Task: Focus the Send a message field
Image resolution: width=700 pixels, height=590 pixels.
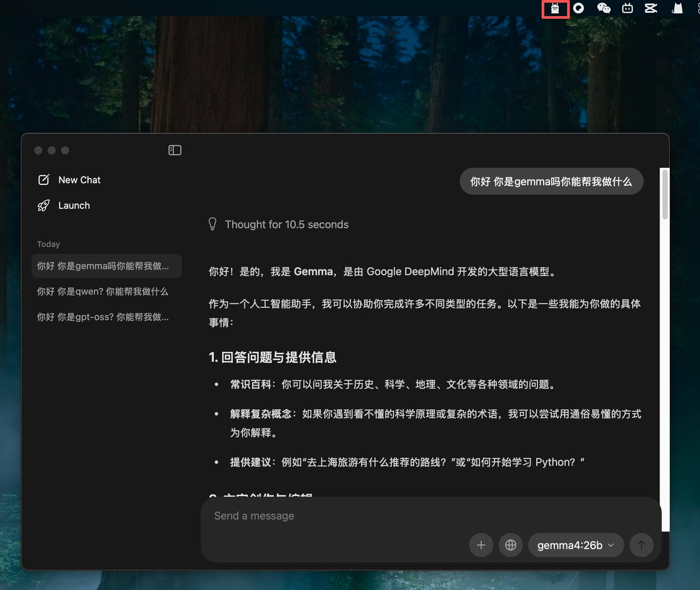Action: [431, 516]
